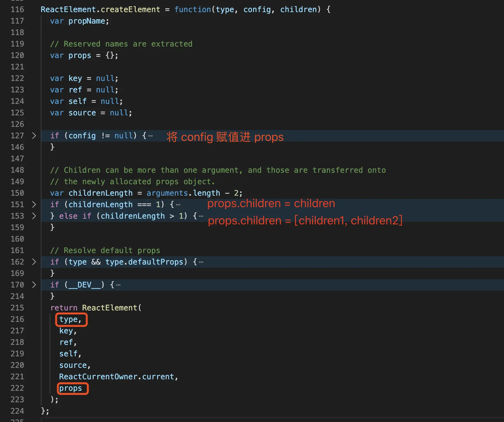Click fold ellipsis after type.defaultProps brace
The height and width of the screenshot is (422, 504).
(201, 262)
